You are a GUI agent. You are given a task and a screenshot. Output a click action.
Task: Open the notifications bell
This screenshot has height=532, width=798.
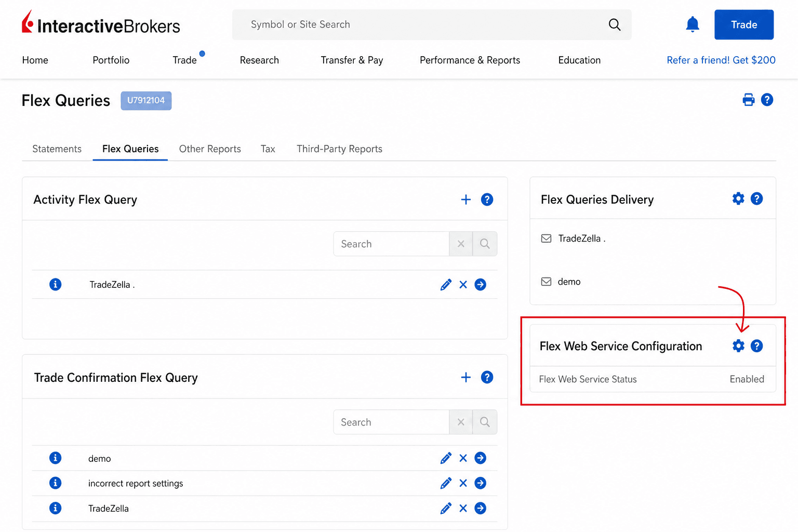693,24
